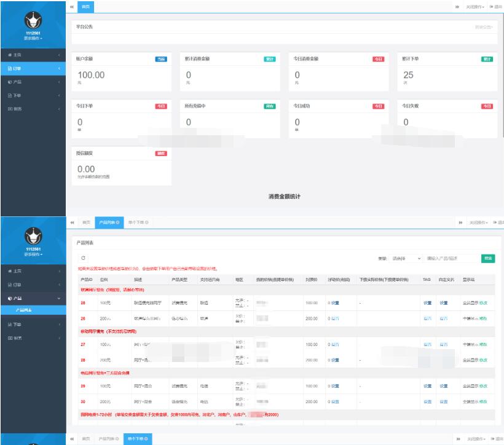Collapse the expanded 产品 sidebar menu
This screenshot has width=504, height=445.
tap(59, 298)
